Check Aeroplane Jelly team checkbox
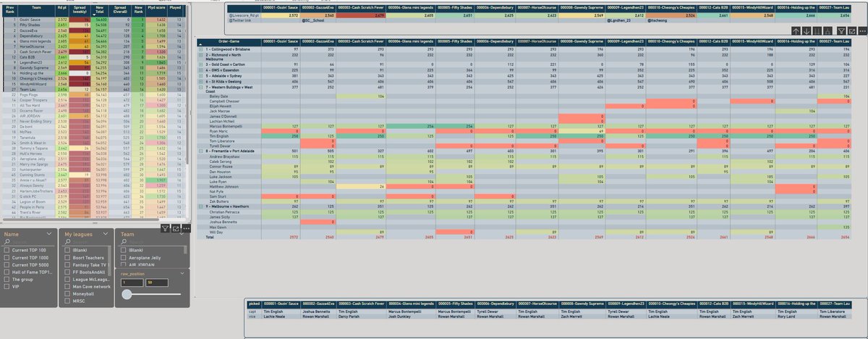 [123, 257]
